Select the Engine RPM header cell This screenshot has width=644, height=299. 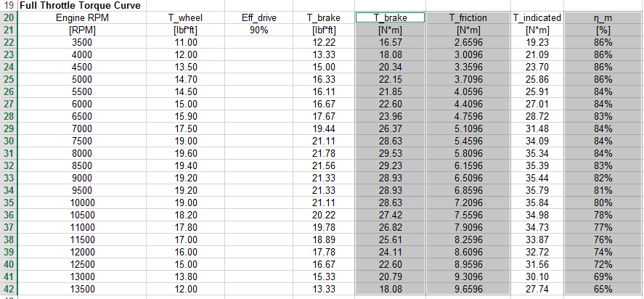82,17
